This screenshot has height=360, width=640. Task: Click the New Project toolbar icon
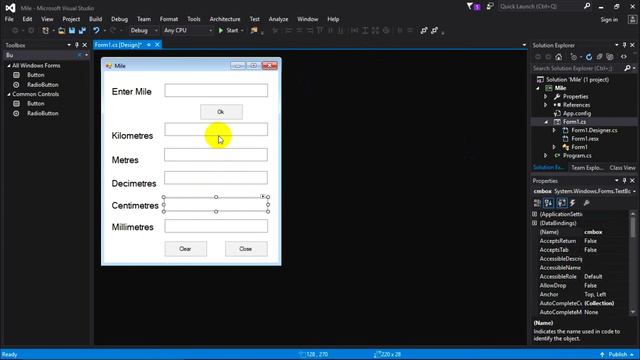pos(45,30)
